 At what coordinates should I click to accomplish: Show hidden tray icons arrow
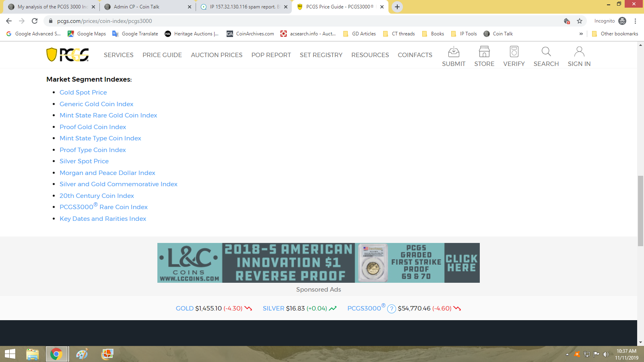click(567, 354)
